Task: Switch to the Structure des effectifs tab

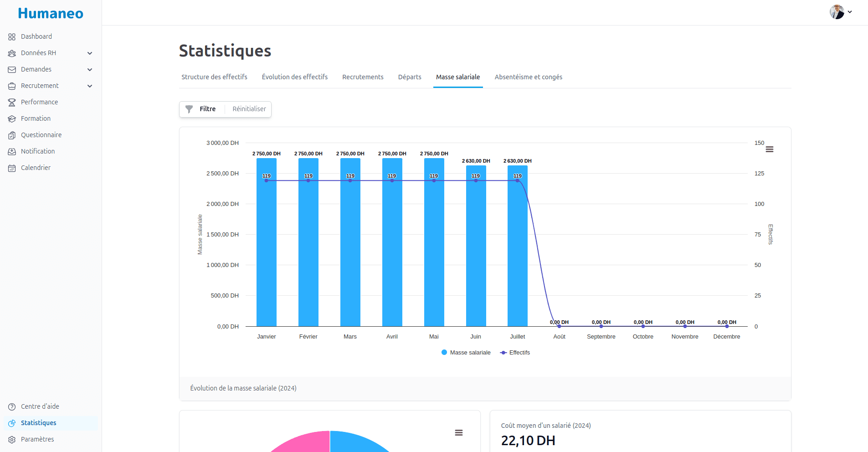Action: click(x=214, y=77)
